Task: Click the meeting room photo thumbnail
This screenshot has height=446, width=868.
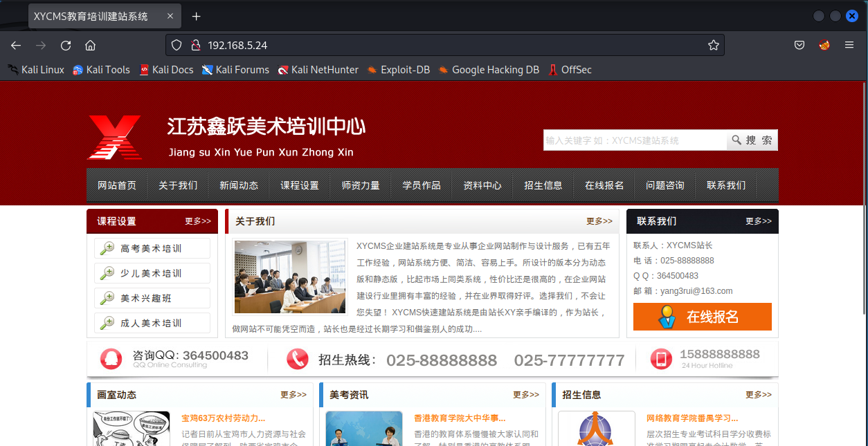Action: (290, 277)
